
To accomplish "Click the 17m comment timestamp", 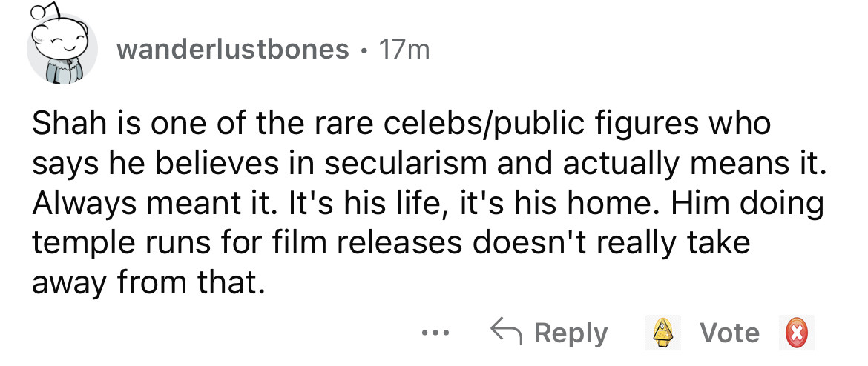I will [404, 50].
